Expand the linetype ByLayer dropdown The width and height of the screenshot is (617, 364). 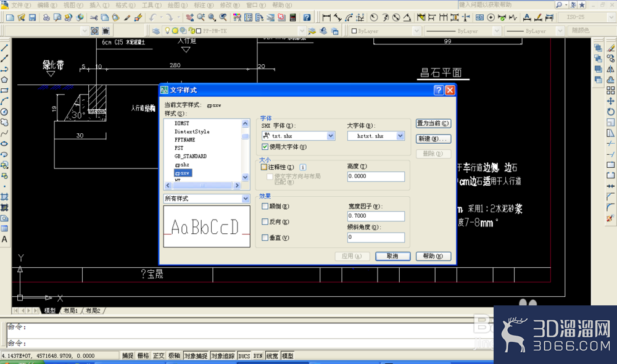[x=497, y=31]
